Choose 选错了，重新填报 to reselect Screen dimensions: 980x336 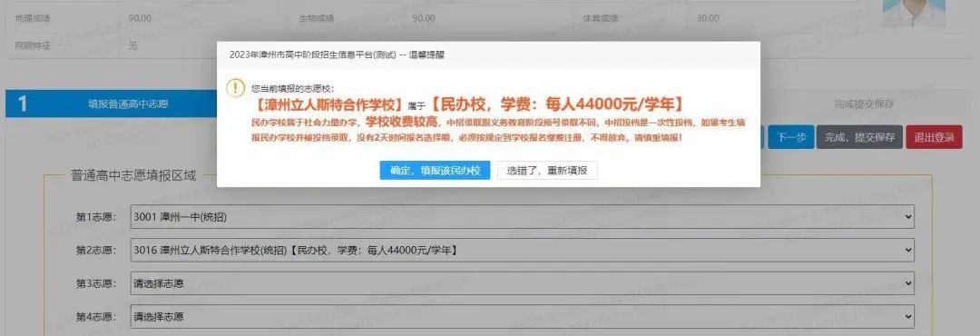[x=547, y=170]
